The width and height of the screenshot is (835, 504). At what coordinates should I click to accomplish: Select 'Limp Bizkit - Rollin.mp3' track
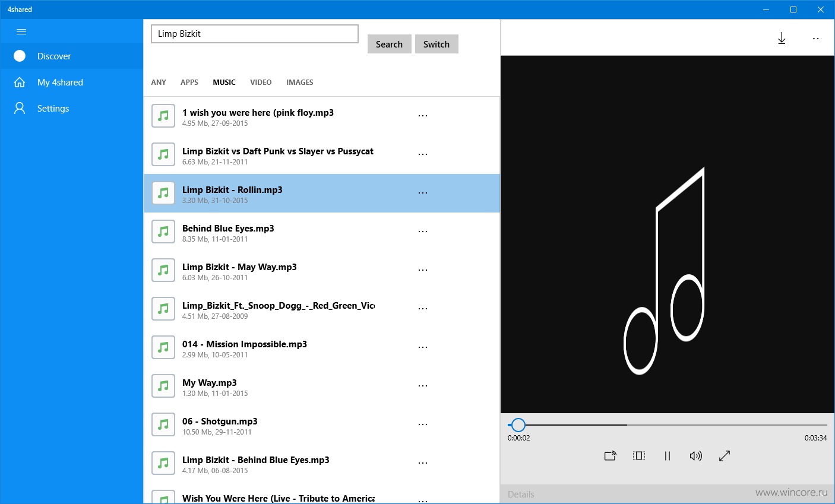[x=322, y=193]
